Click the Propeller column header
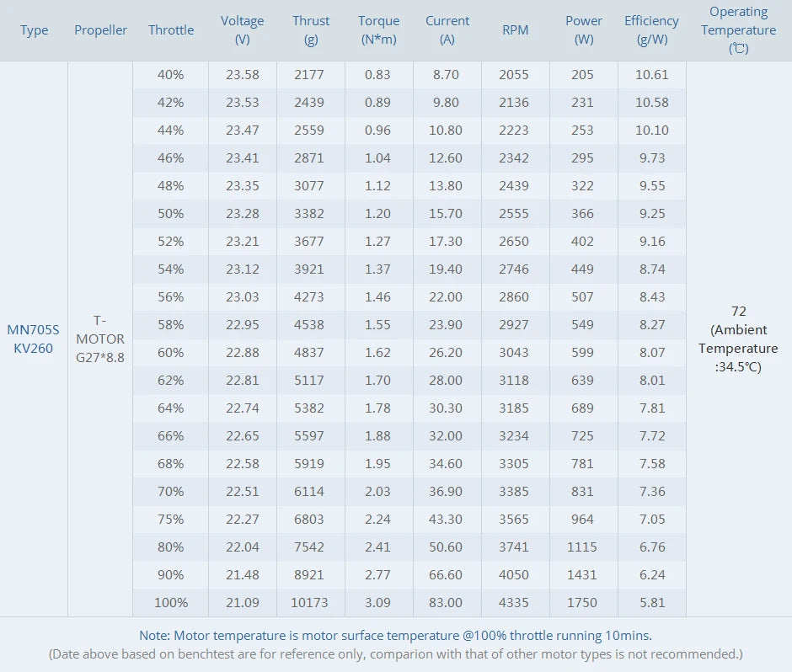 [101, 29]
